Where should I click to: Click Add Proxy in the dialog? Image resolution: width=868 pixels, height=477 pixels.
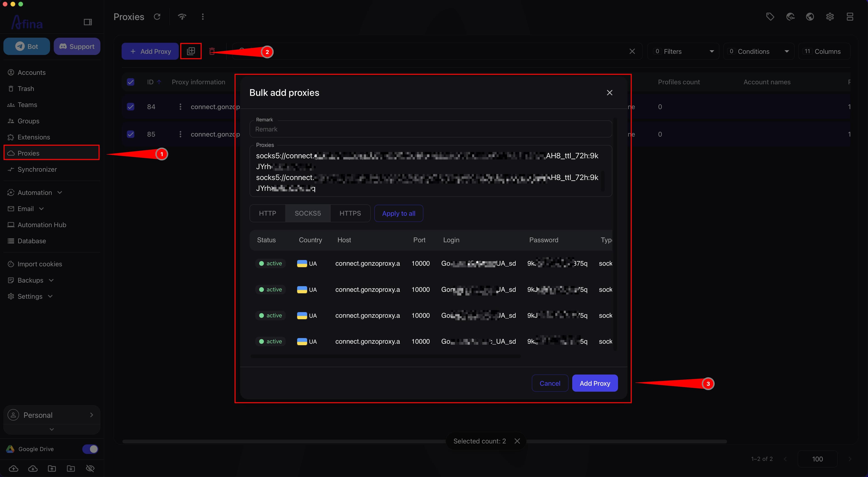pyautogui.click(x=595, y=383)
